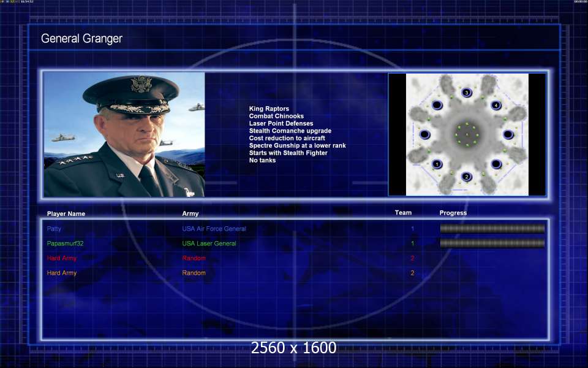This screenshot has width=588, height=368.
Task: Click Cost reduction to aircraft text
Action: click(x=287, y=138)
